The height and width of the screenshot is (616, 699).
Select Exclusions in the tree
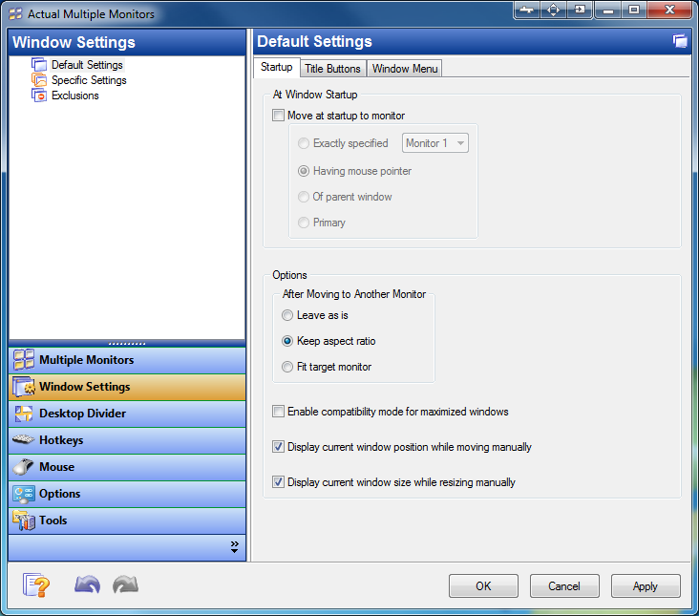pyautogui.click(x=74, y=96)
